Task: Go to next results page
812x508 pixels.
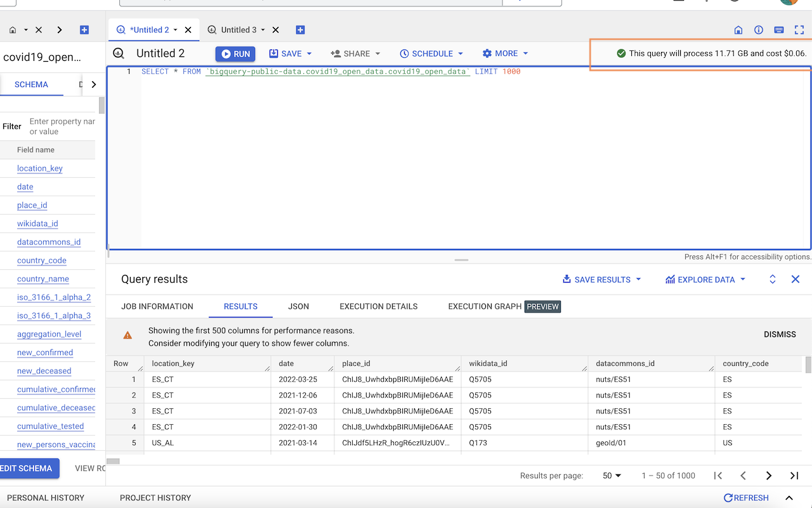Action: point(769,476)
